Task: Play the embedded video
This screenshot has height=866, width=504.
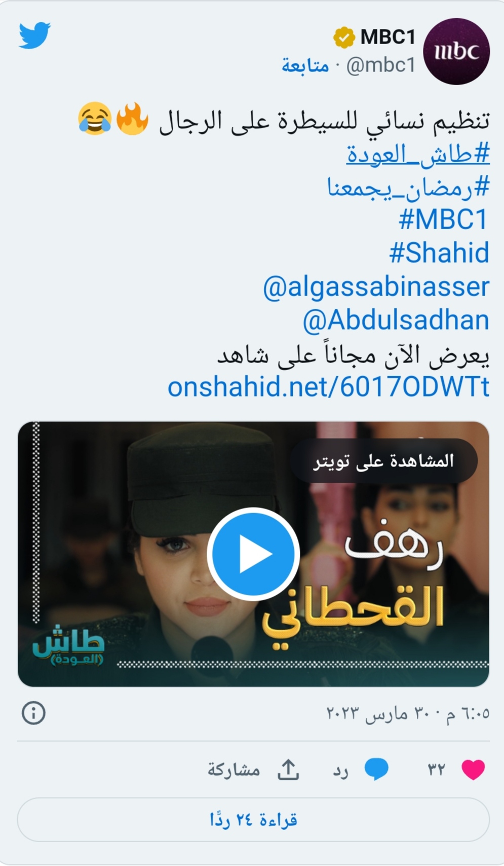Action: pos(253,554)
